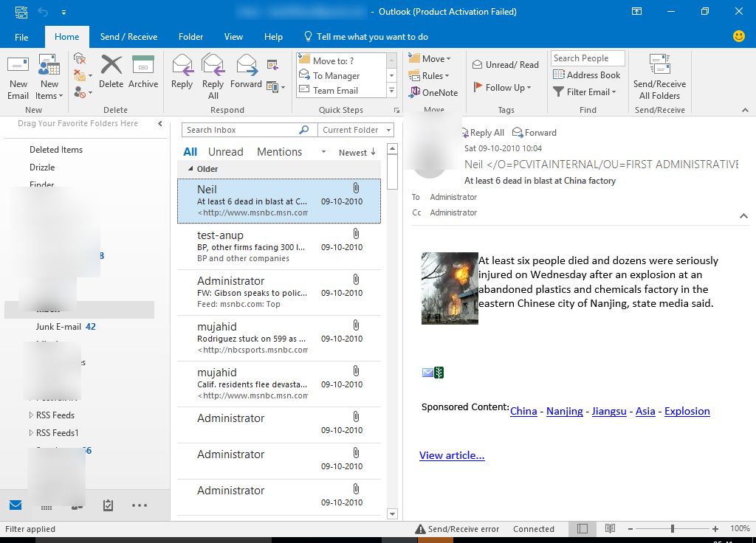Click the Send/Receive quick access icon

21,12
